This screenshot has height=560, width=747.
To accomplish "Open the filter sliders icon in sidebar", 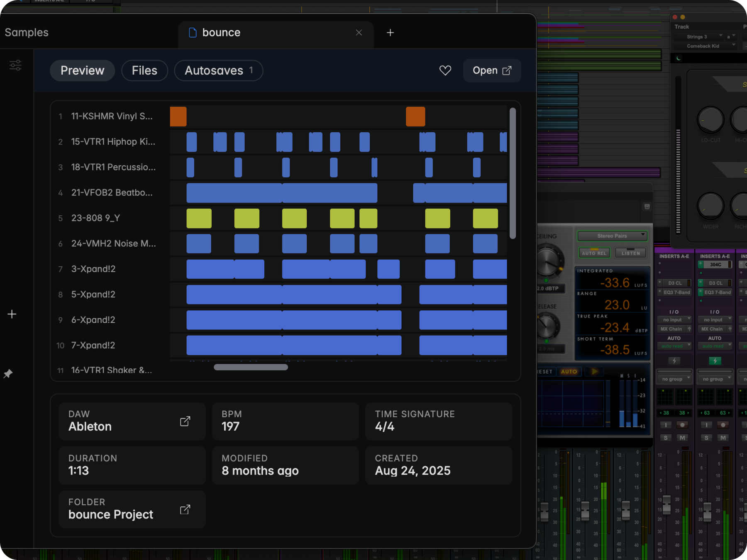I will click(x=16, y=65).
